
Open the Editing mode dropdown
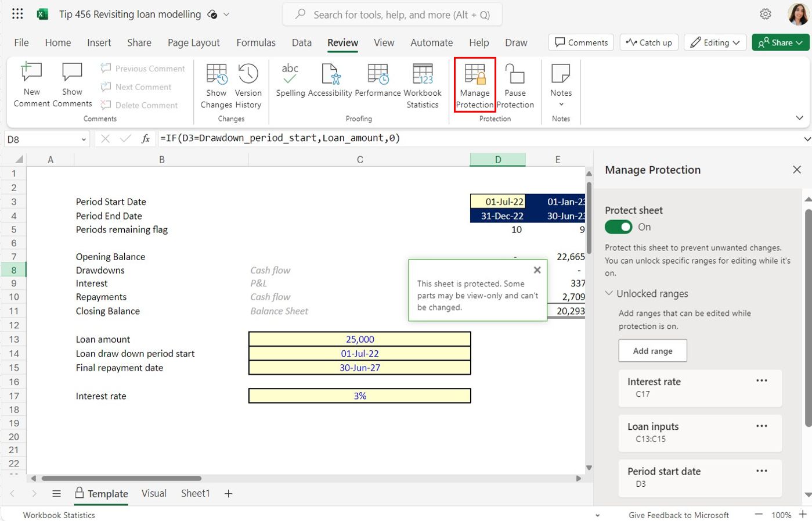pyautogui.click(x=716, y=42)
